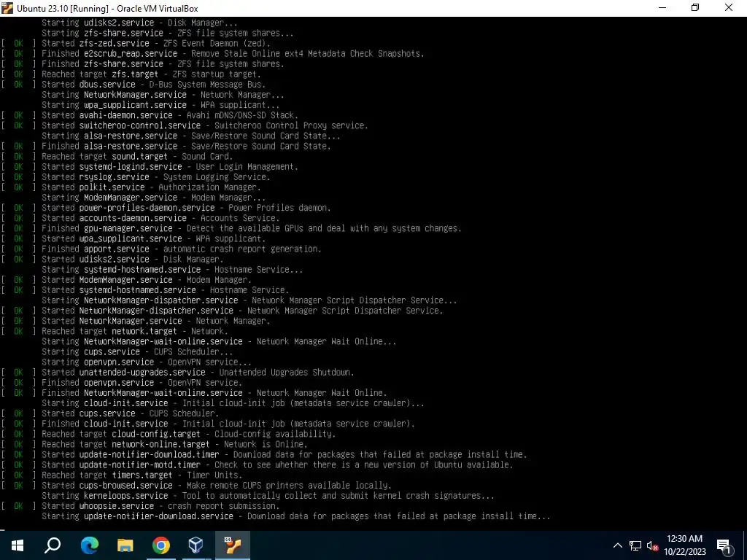Screen dimensions: 747x560
Task: Click the 'Started switcheroo-control.service' line
Action: (185, 125)
